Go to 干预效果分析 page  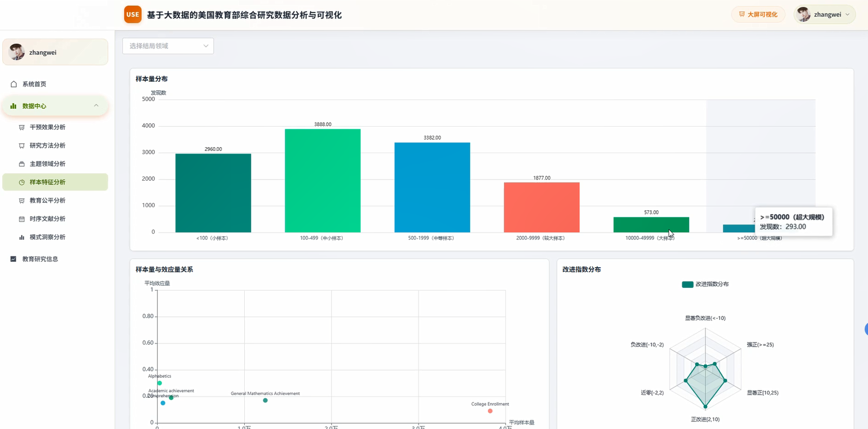[55, 127]
